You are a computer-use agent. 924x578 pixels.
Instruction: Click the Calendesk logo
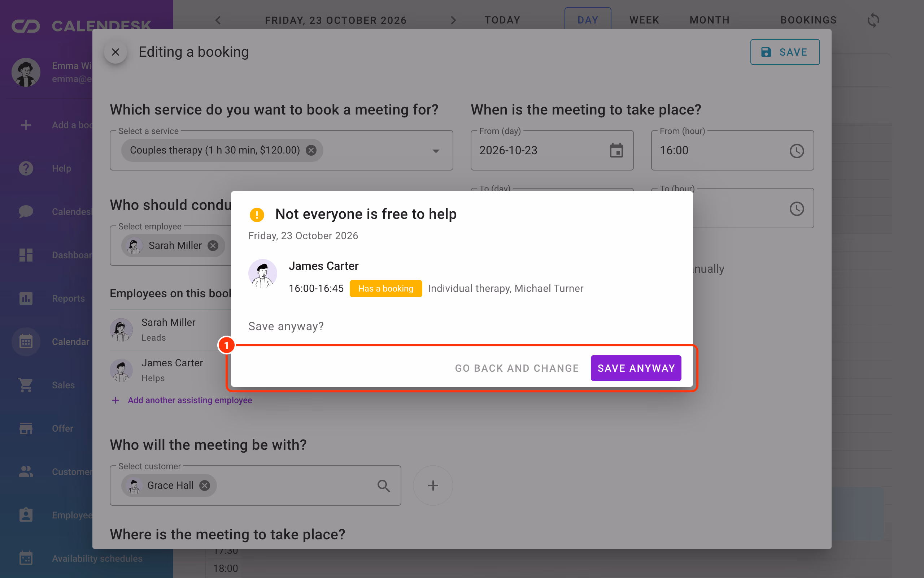tap(81, 26)
